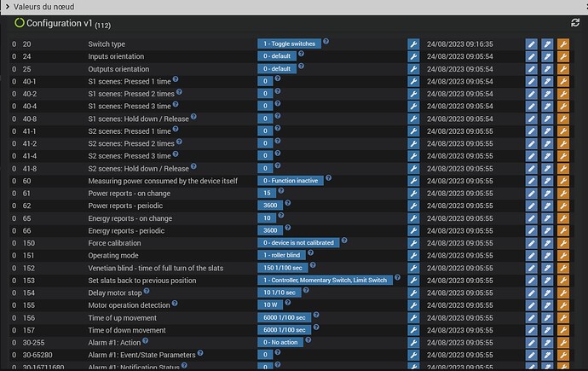Click the blue wrench for Inputs orientation

click(413, 56)
